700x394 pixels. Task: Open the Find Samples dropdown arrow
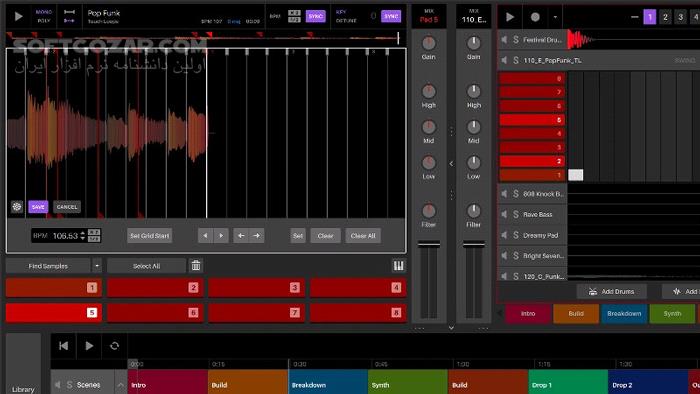tap(97, 266)
